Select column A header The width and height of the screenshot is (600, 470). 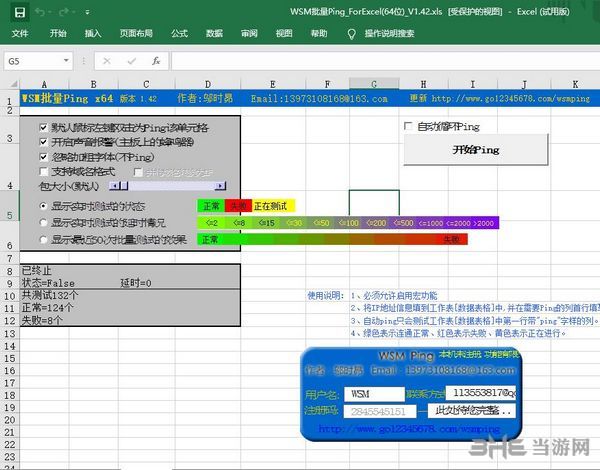point(44,84)
